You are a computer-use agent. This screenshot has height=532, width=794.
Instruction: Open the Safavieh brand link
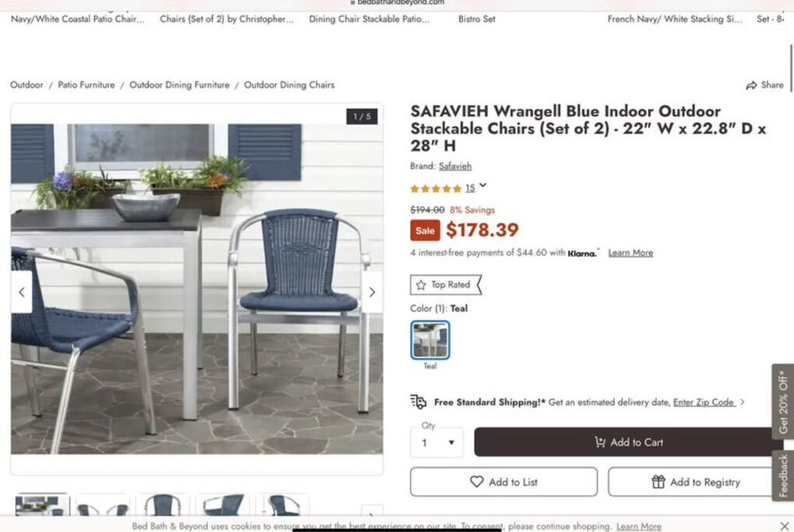pyautogui.click(x=455, y=166)
